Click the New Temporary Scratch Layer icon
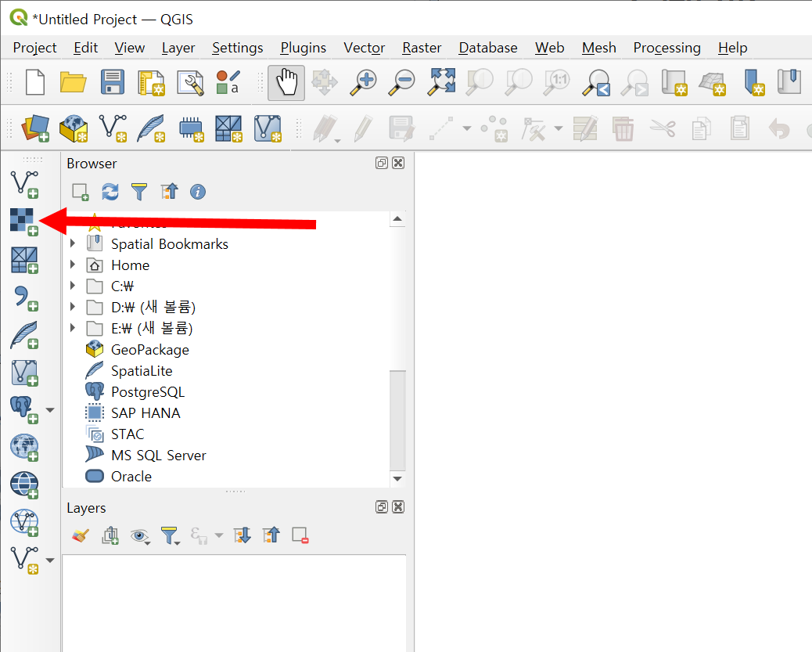Image resolution: width=812 pixels, height=652 pixels. tap(191, 128)
